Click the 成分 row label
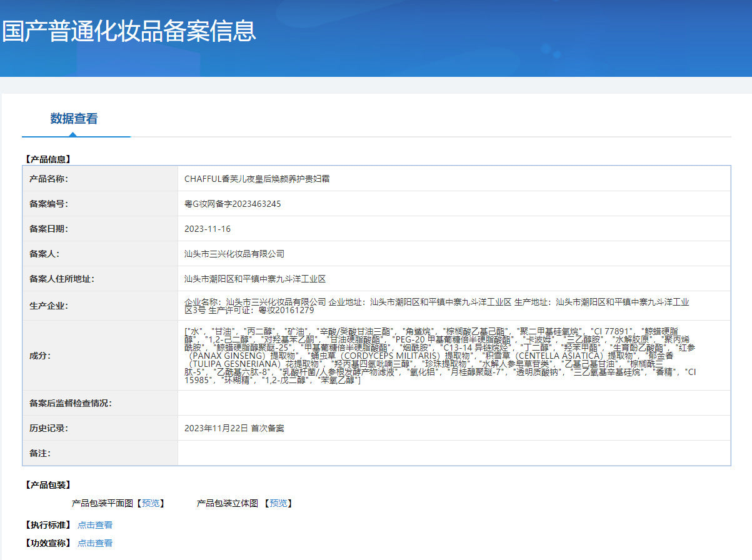752x560 pixels. tap(39, 356)
